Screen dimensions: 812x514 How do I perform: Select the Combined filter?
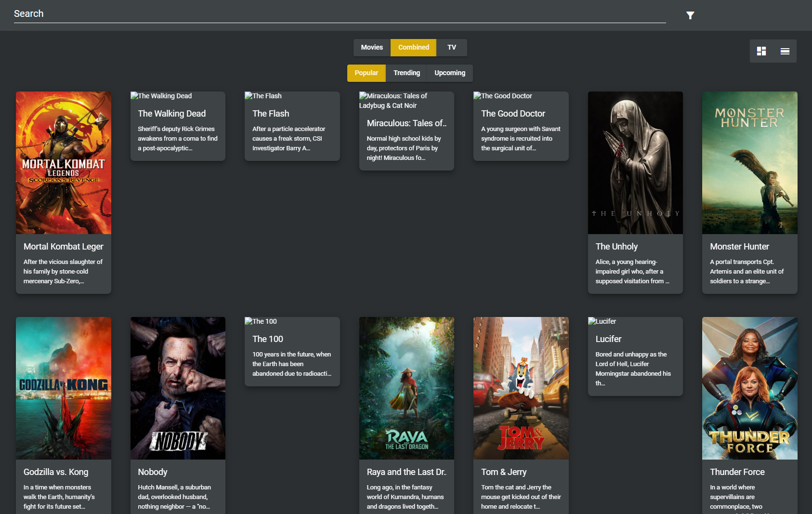coord(413,47)
